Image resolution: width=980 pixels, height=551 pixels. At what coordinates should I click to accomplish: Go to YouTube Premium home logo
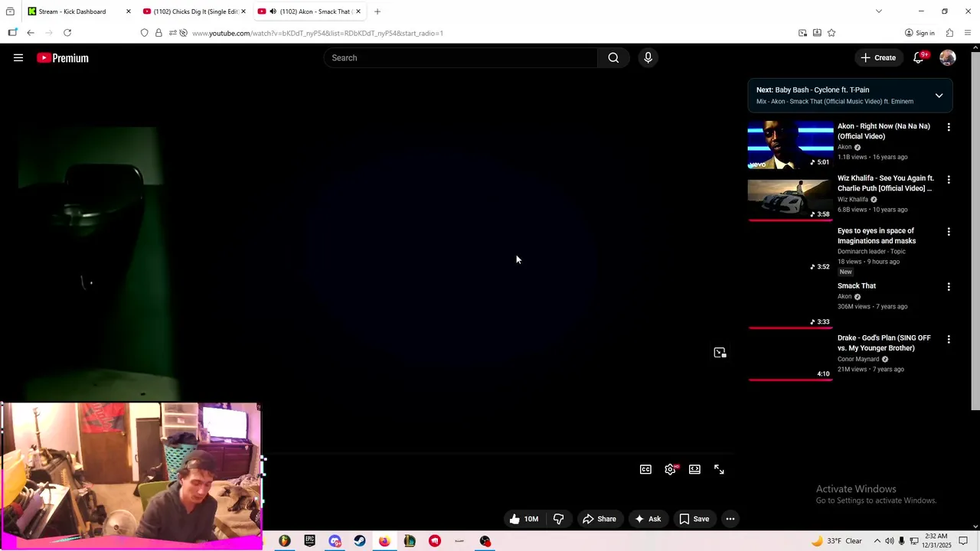[63, 58]
